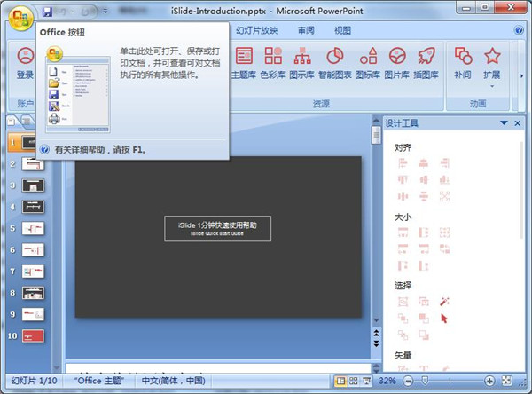Image resolution: width=532 pixels, height=394 pixels.
Task: Open the 插图库 illustration library
Action: coord(426,63)
